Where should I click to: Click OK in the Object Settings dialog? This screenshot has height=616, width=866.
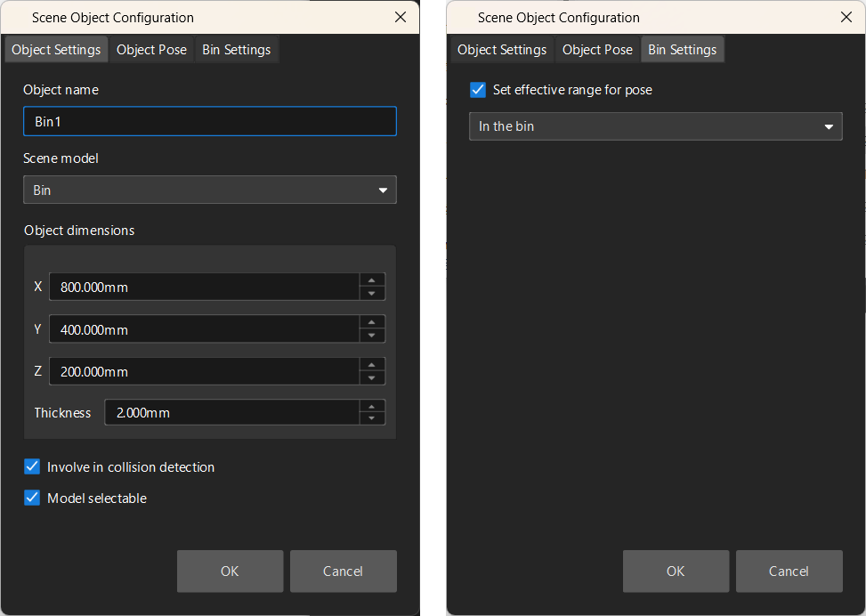[230, 571]
